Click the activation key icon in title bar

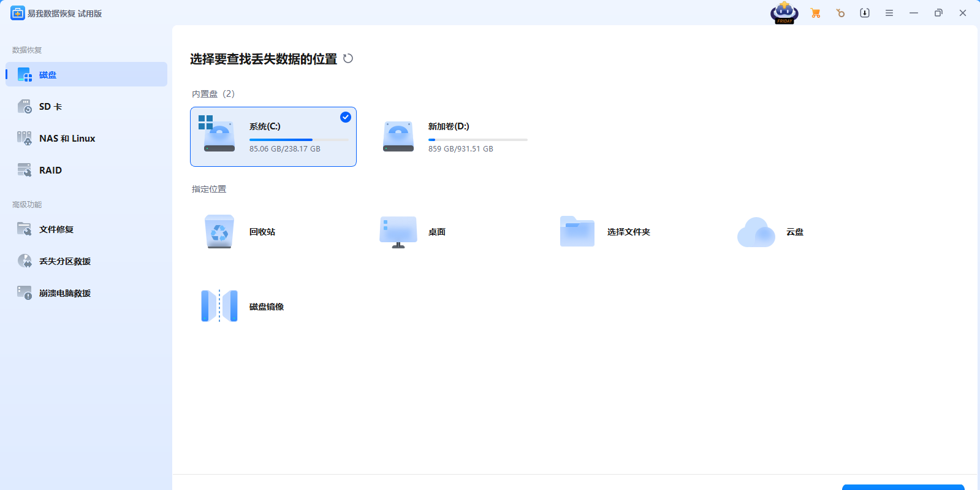point(840,13)
